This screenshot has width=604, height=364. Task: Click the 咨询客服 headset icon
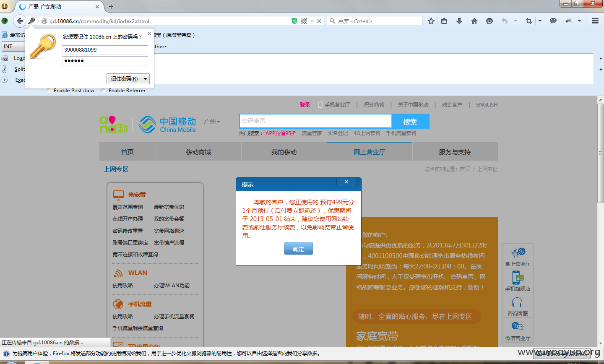point(517,303)
